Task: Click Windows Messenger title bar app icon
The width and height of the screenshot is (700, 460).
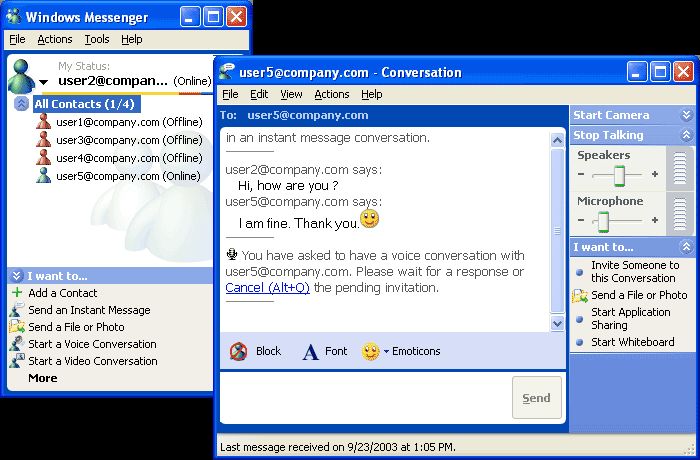Action: [13, 17]
